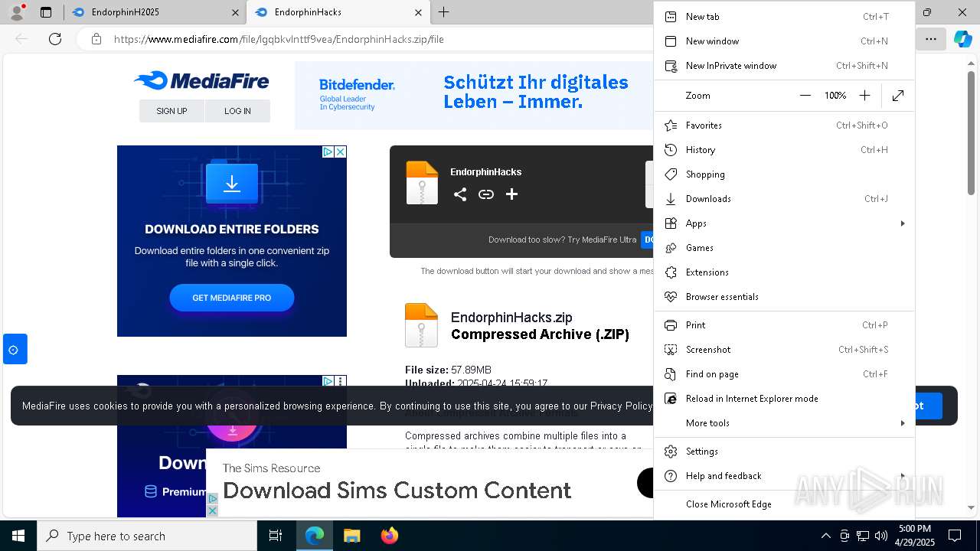
Task: Click Download Sims Custom Content ad
Action: (x=397, y=490)
